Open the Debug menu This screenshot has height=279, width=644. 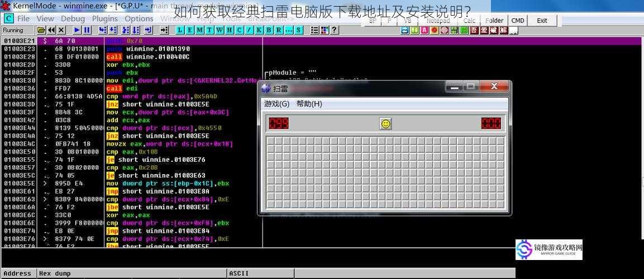click(x=73, y=18)
